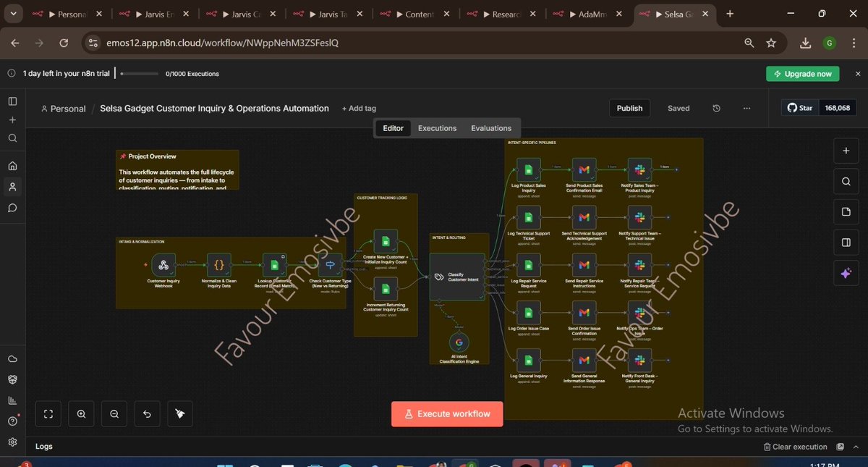The height and width of the screenshot is (467, 868).
Task: Select the Log Technical Support Ticket node
Action: point(528,217)
